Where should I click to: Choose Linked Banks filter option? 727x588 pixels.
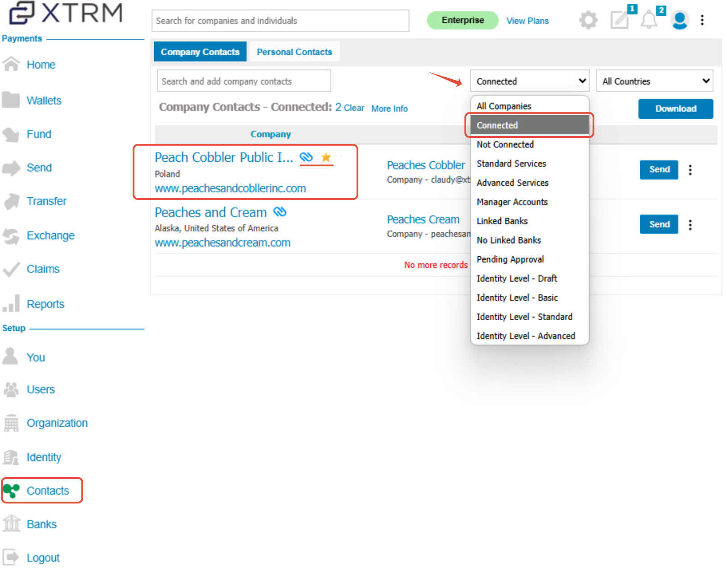click(x=530, y=221)
